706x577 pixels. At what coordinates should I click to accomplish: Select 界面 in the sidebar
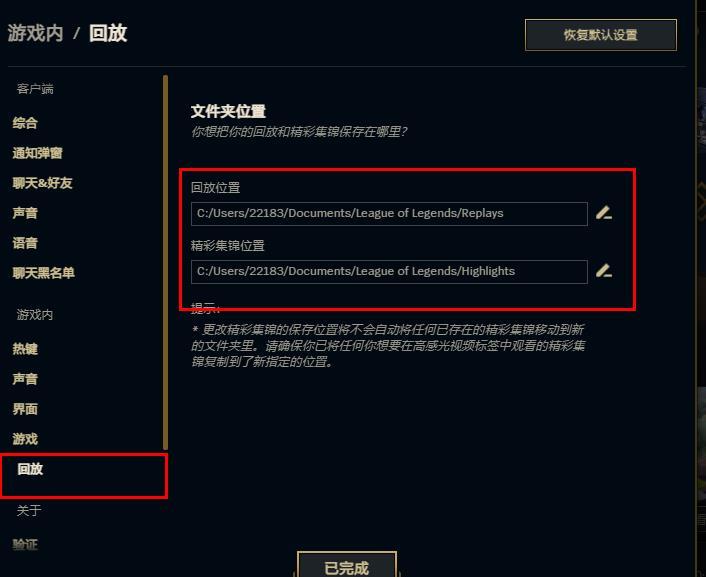[x=25, y=409]
